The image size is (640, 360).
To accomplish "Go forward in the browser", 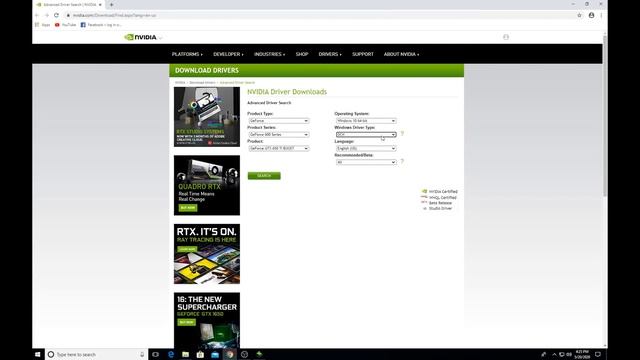I will [x=47, y=16].
